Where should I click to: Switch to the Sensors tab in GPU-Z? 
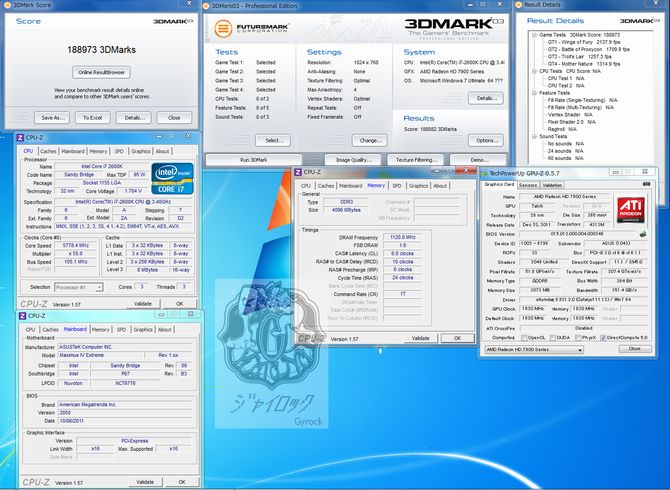(528, 185)
